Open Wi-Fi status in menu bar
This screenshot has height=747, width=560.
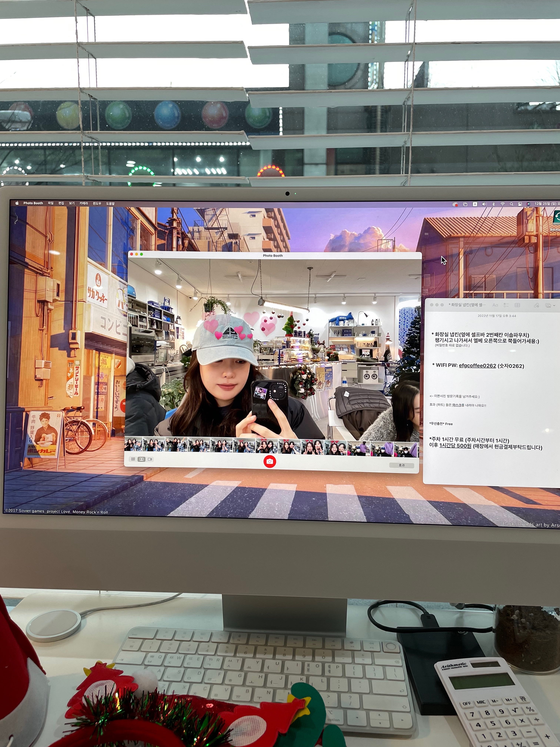pyautogui.click(x=502, y=204)
